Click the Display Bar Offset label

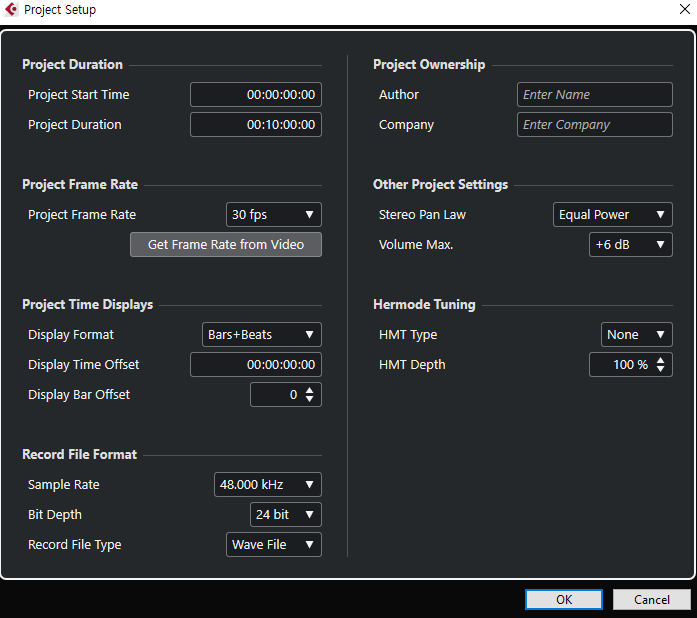pos(79,395)
